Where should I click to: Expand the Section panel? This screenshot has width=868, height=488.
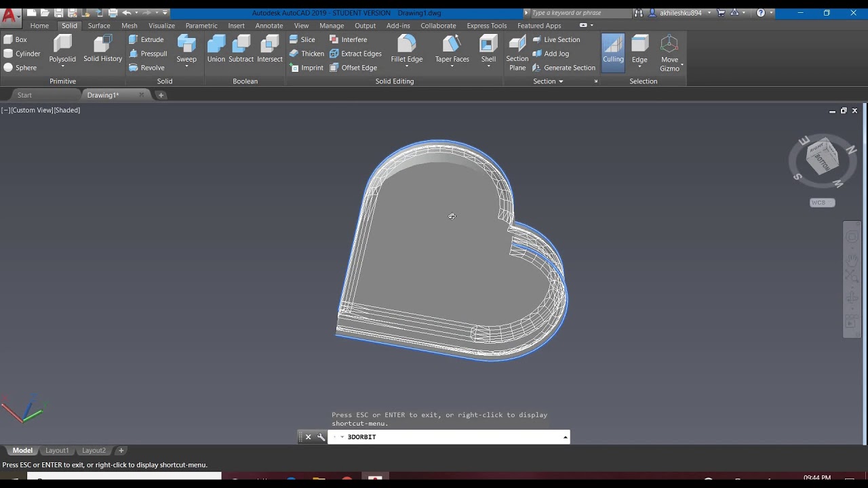tap(549, 81)
